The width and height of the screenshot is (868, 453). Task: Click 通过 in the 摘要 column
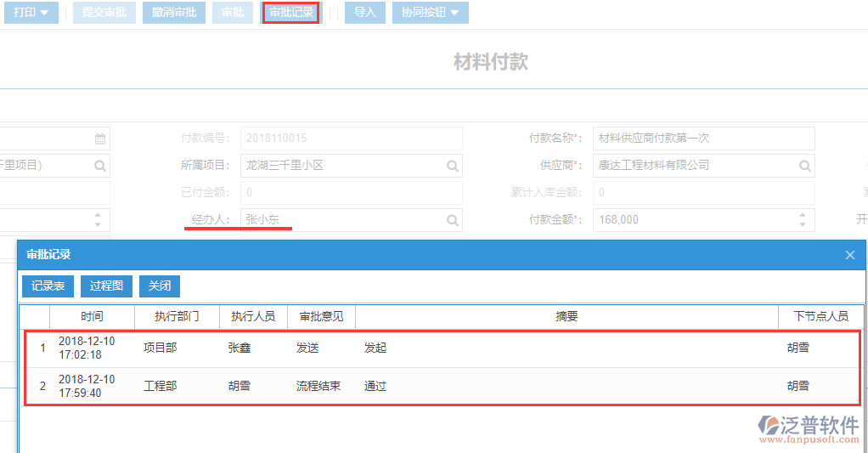(x=375, y=386)
